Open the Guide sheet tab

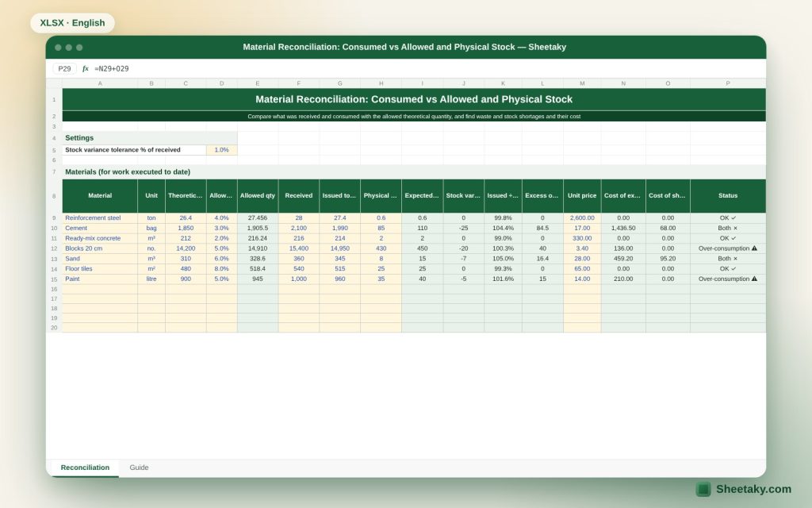(139, 468)
